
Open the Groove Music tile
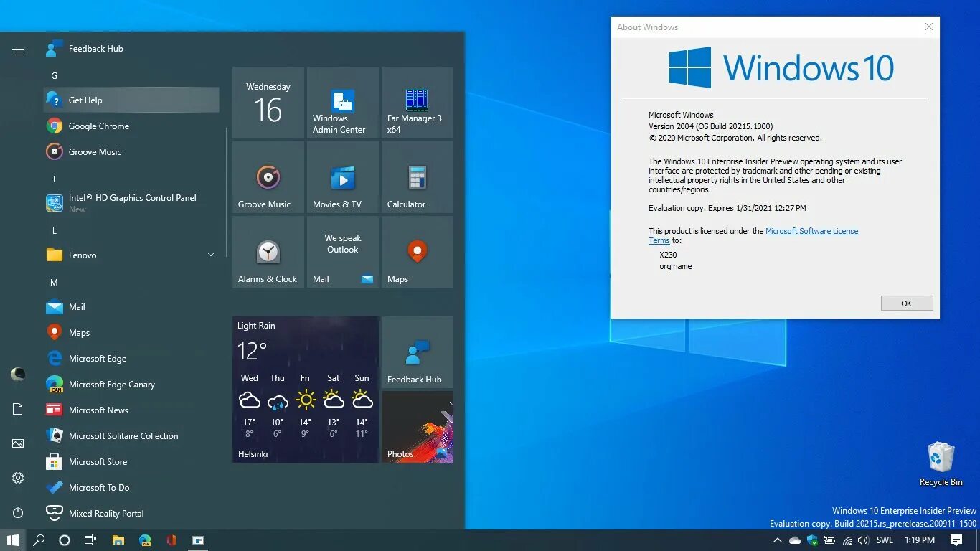[268, 177]
